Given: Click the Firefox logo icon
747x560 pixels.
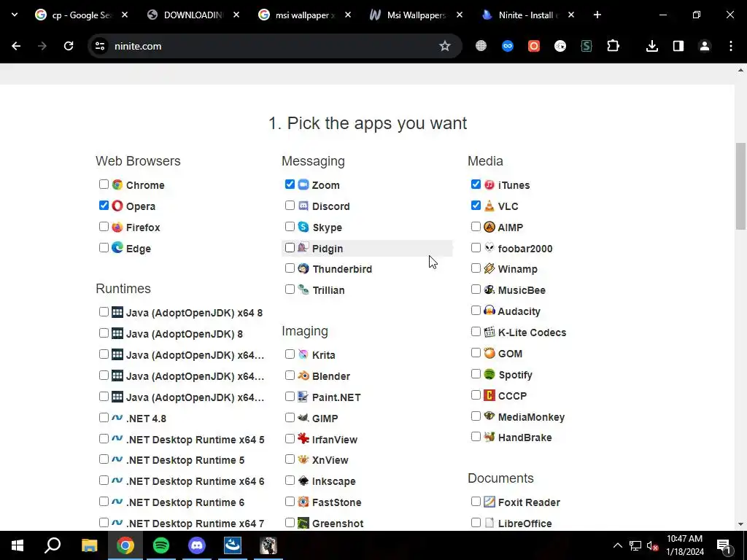Looking at the screenshot, I should point(117,227).
